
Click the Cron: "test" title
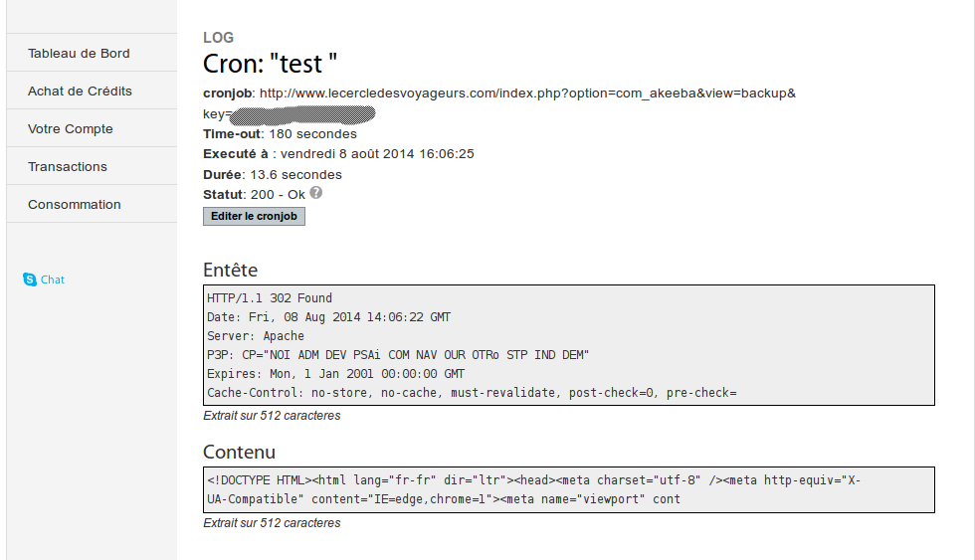pos(271,64)
